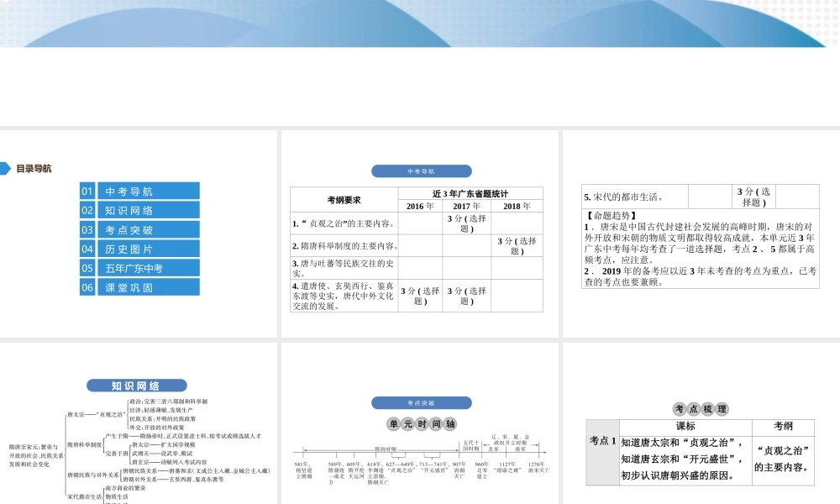Select row 1 "贞观之治"的主要内容 in 考纲要求 table
This screenshot has height=504, width=840.
coord(344,223)
